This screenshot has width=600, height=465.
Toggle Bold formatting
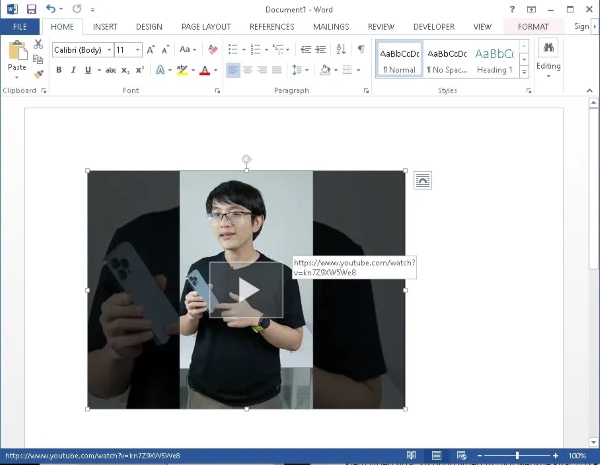click(x=59, y=70)
